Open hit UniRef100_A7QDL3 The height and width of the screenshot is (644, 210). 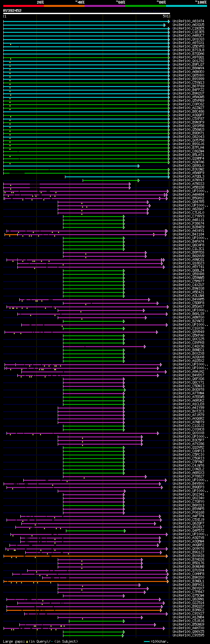(188, 177)
